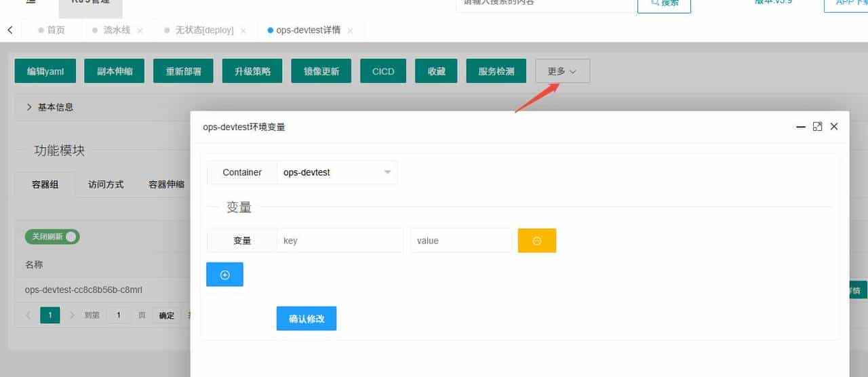
Task: Close the ops-devtest详情 tab
Action: coord(350,31)
